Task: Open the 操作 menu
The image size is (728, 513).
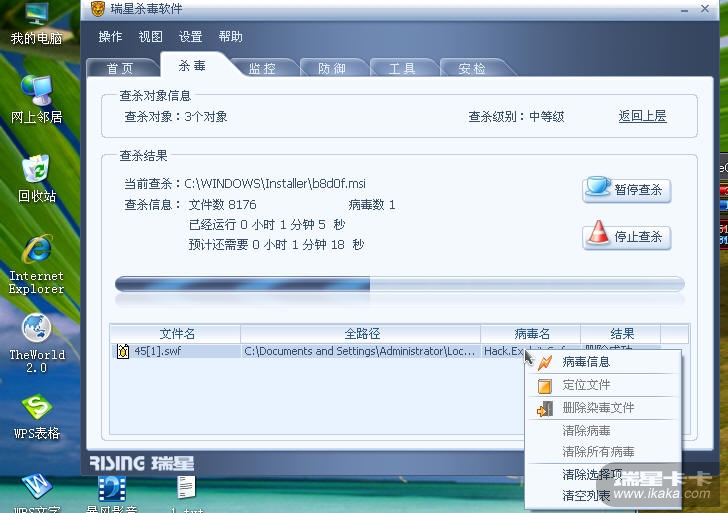Action: point(110,37)
